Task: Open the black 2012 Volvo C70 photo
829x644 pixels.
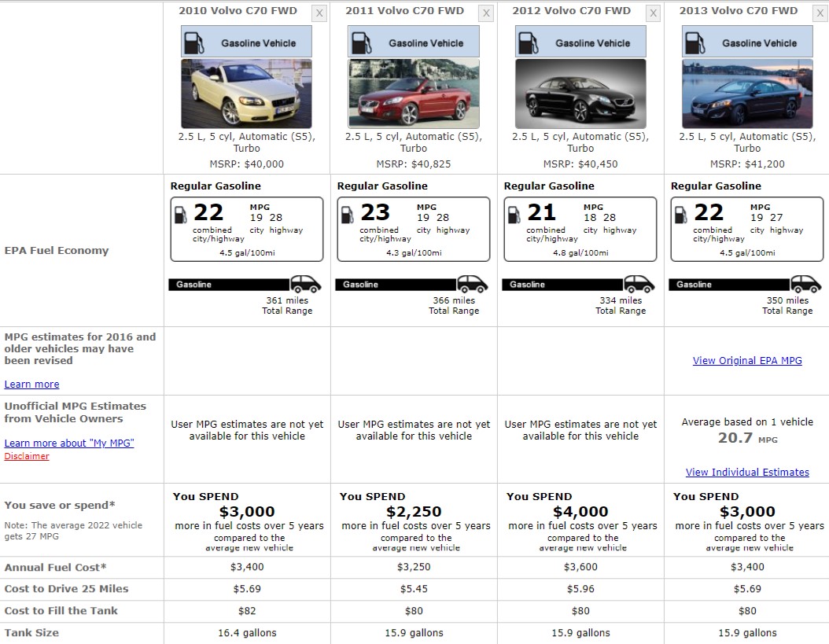Action: (580, 94)
